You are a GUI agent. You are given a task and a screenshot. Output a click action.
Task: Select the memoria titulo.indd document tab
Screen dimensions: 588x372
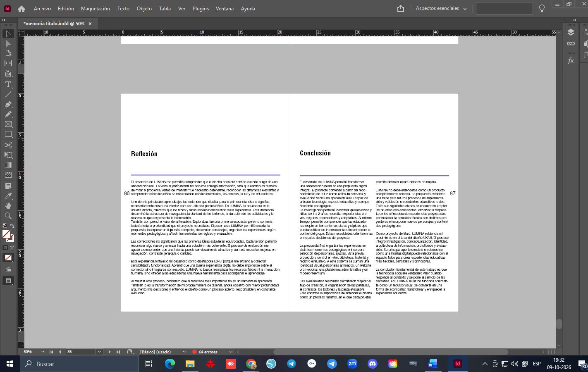54,24
